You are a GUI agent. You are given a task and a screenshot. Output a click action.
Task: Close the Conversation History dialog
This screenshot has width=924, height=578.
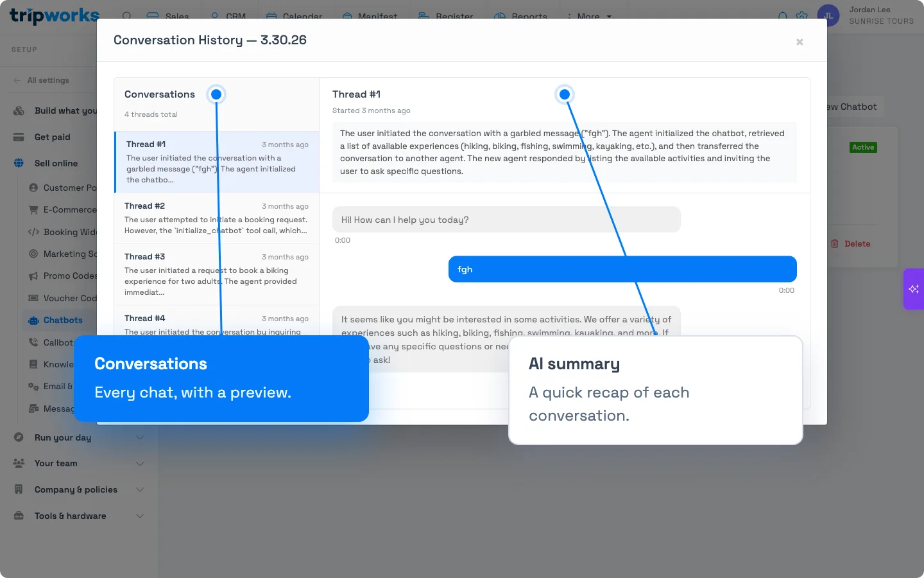point(800,42)
